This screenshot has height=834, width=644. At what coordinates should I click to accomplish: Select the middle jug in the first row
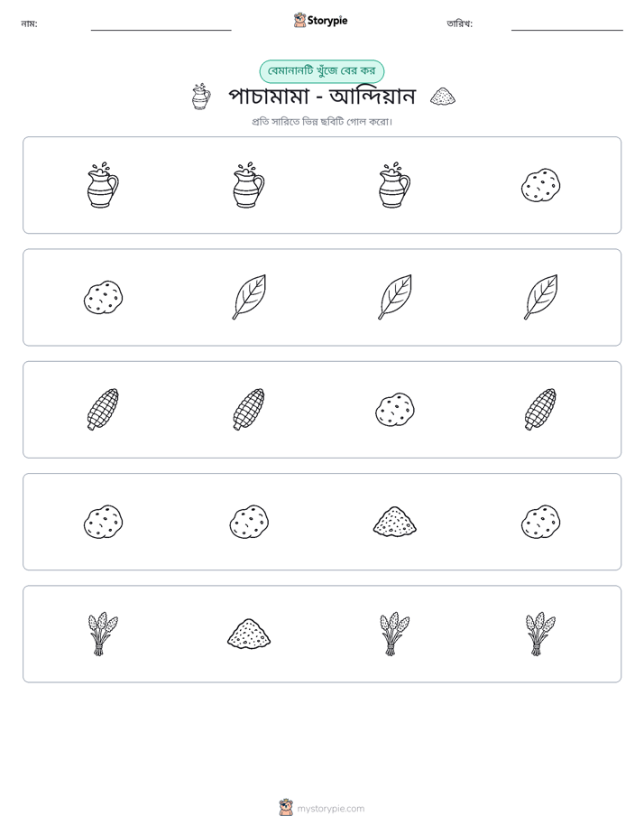[x=249, y=185]
